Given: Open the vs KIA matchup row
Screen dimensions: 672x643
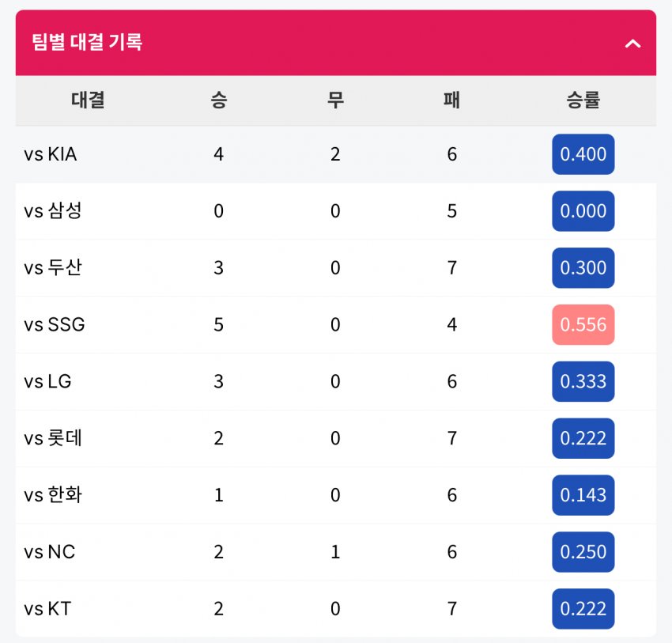Looking at the screenshot, I should tap(336, 154).
